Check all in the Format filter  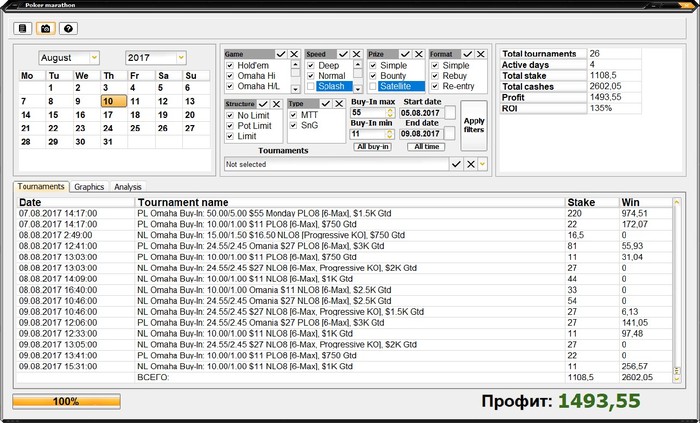point(467,54)
